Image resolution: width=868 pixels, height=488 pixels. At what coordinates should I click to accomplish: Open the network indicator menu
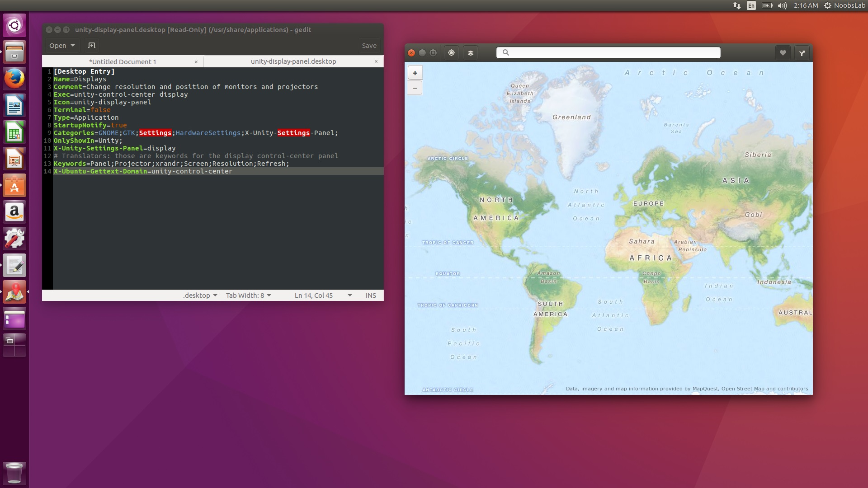click(736, 5)
